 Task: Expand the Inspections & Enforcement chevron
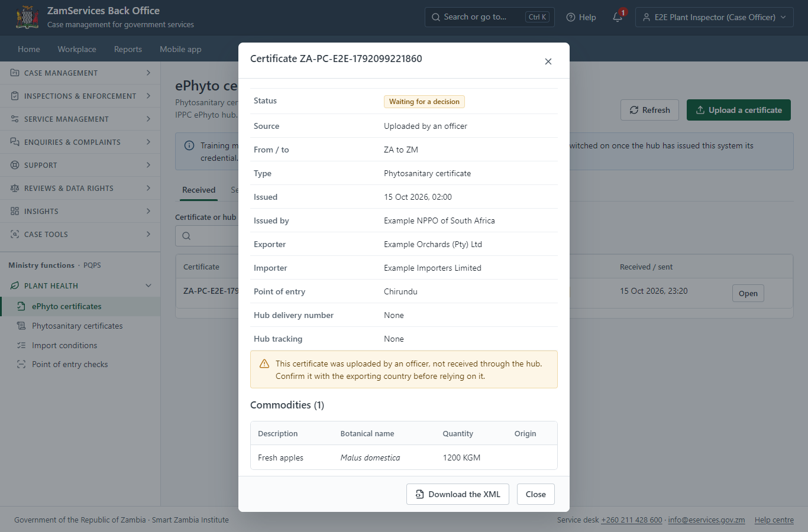tap(148, 96)
